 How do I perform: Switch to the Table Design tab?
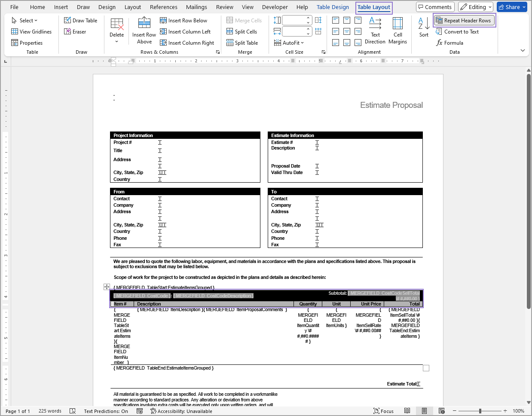point(333,7)
